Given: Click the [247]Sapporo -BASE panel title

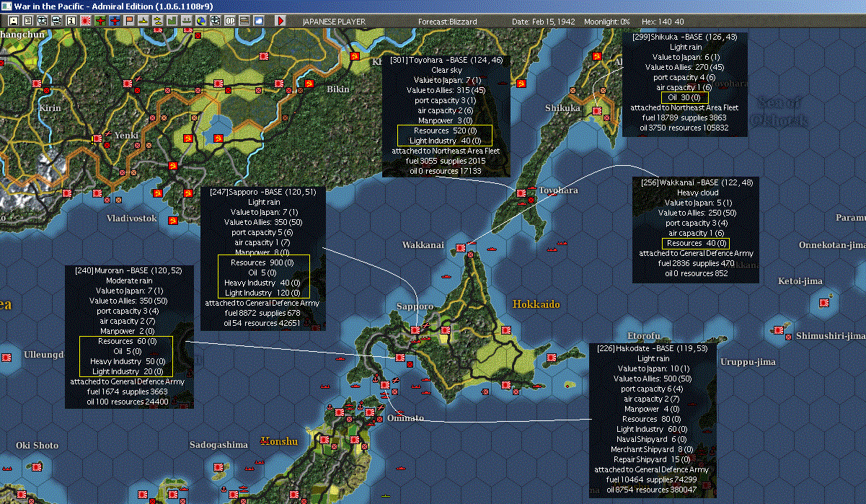Looking at the screenshot, I should click(264, 193).
